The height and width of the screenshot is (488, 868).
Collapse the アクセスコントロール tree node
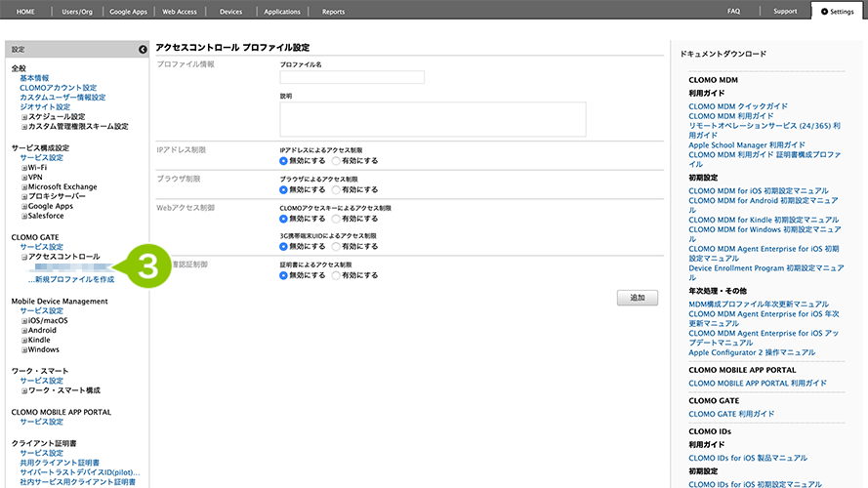pyautogui.click(x=24, y=257)
